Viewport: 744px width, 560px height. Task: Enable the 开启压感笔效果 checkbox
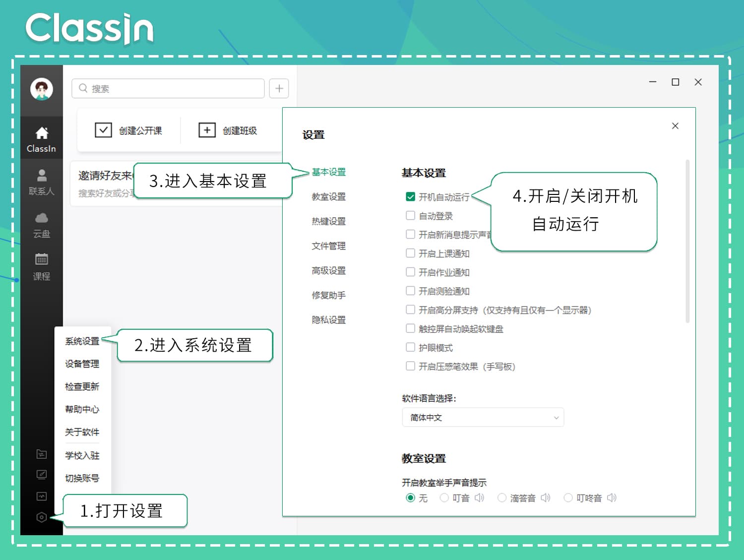coord(410,366)
